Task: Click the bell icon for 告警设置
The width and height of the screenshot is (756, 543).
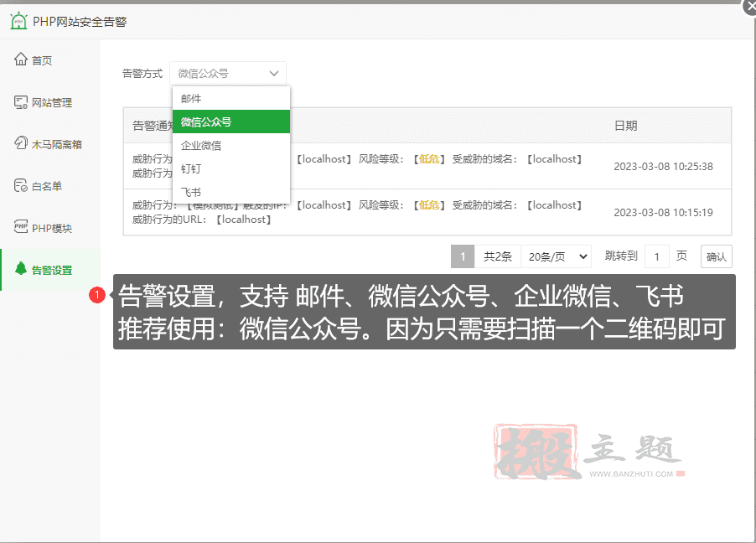Action: (21, 269)
